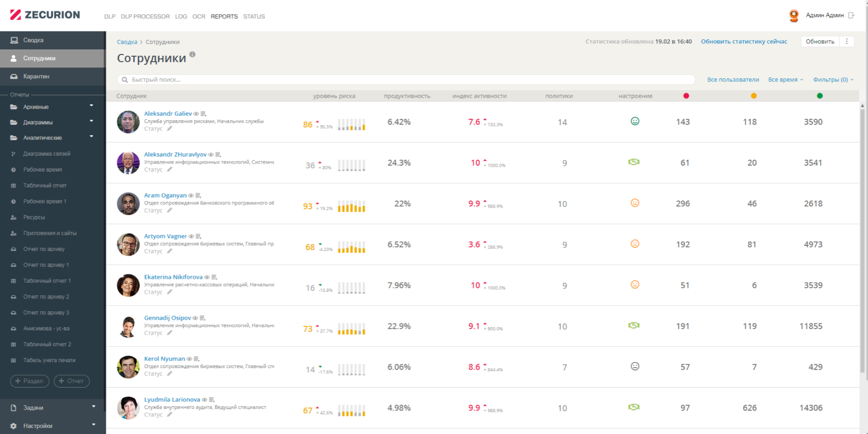Open the OCR top menu item
This screenshot has width=868, height=434.
click(199, 16)
